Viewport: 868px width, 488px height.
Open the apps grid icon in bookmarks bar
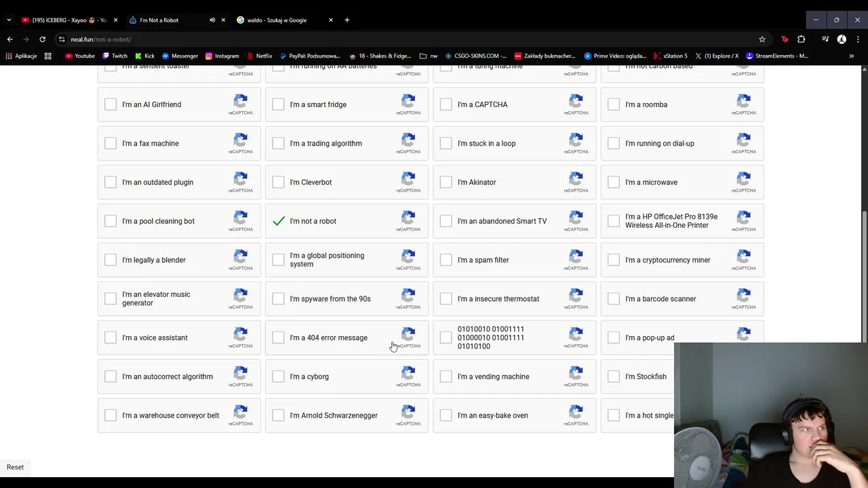47,56
